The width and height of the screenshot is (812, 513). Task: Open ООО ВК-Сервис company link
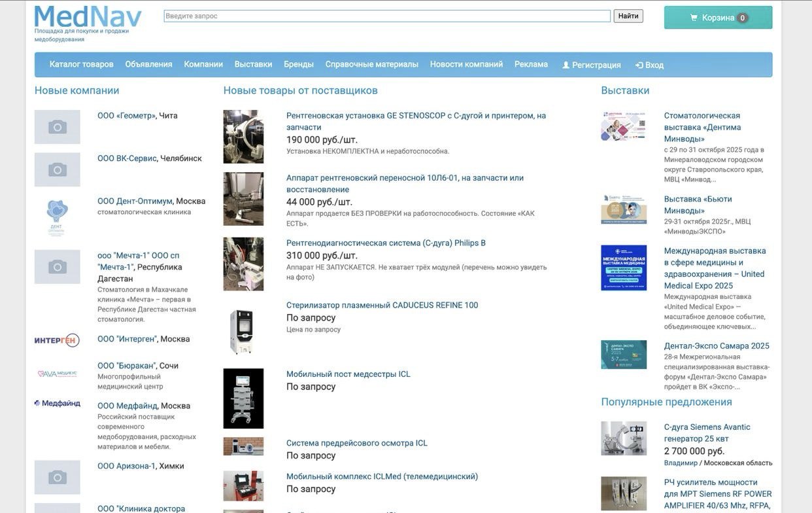pyautogui.click(x=127, y=158)
